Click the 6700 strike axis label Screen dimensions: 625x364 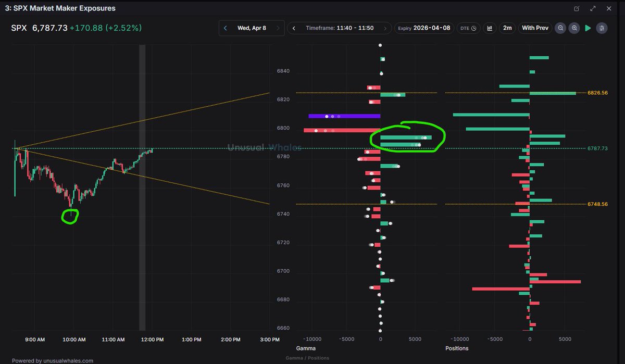pos(283,271)
